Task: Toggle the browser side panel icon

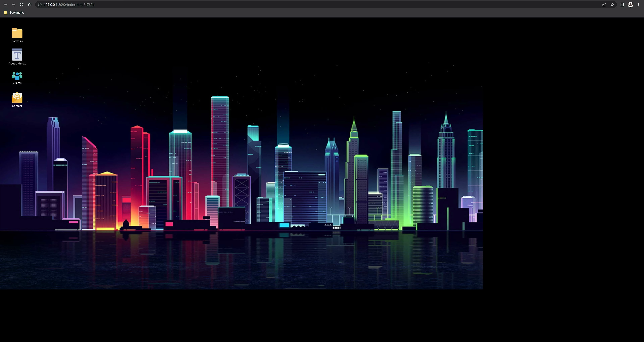Action: pyautogui.click(x=622, y=5)
